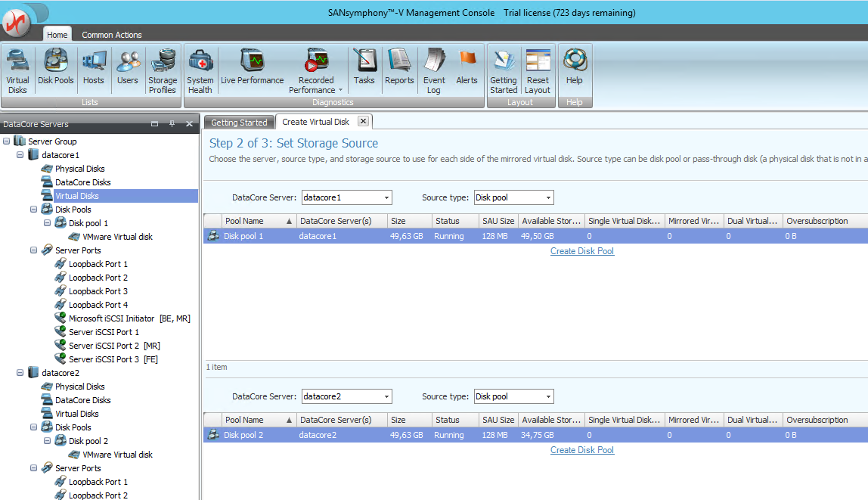Open Storage Profiles from the ribbon
Image resolution: width=868 pixels, height=500 pixels.
coord(163,70)
